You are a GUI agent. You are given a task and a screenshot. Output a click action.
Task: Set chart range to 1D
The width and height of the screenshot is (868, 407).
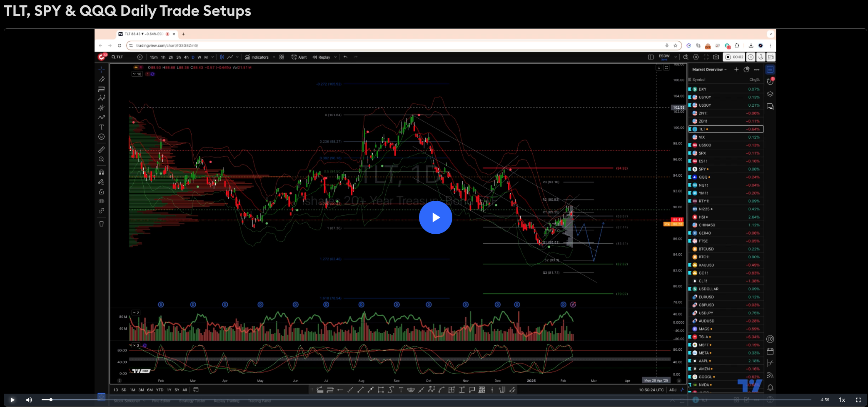coord(116,390)
